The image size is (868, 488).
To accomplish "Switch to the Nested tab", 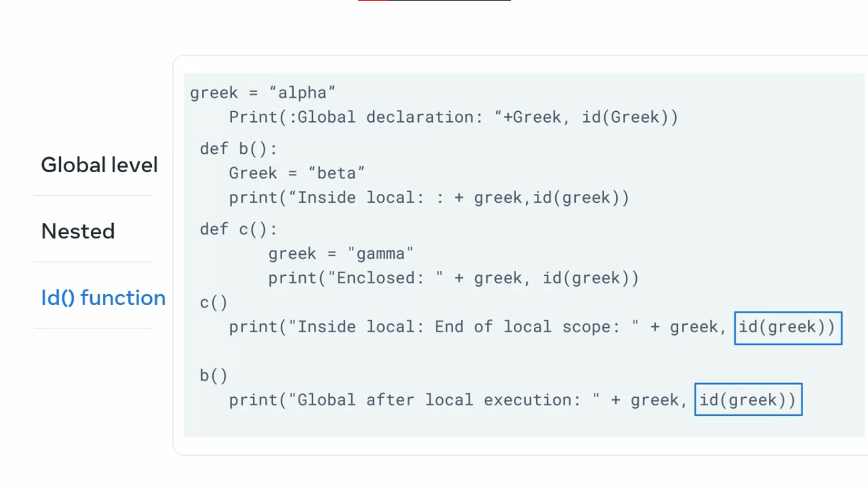I will [x=78, y=231].
